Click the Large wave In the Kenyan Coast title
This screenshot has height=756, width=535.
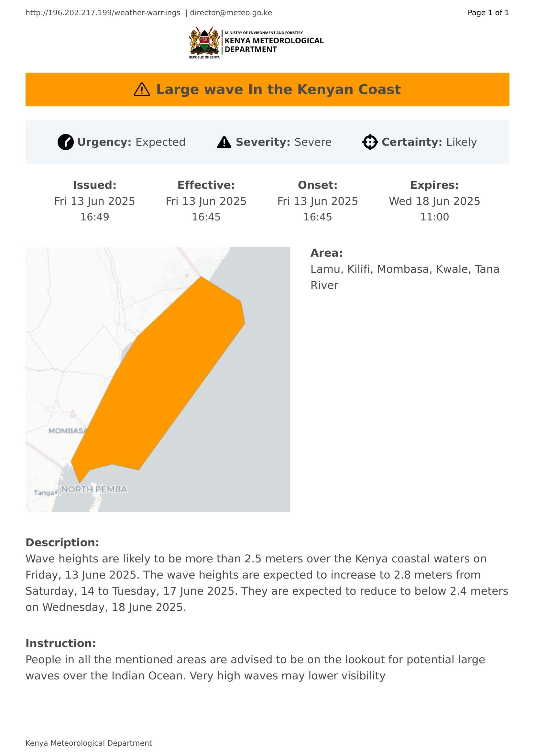coord(278,90)
